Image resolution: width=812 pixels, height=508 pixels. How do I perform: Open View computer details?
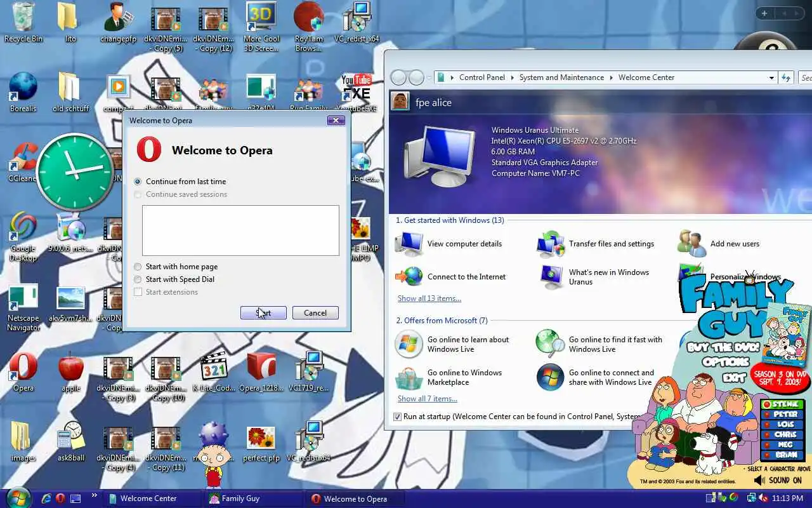point(449,244)
